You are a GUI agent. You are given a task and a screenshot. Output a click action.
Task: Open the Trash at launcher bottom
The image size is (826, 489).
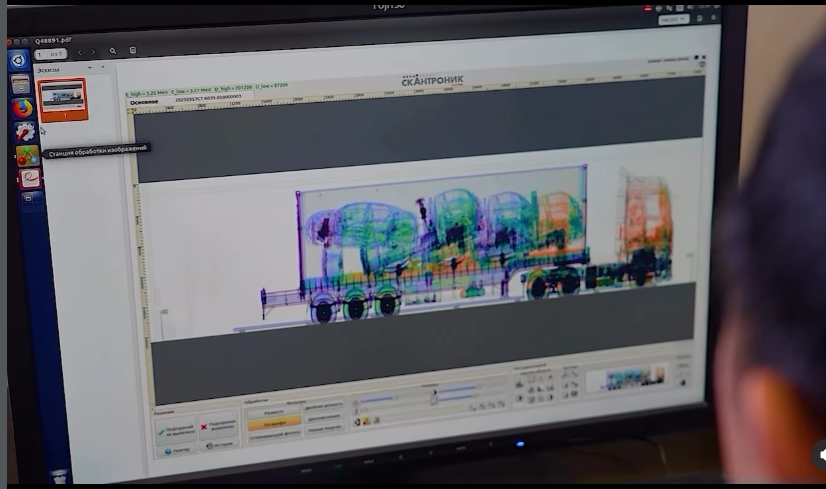(60, 476)
